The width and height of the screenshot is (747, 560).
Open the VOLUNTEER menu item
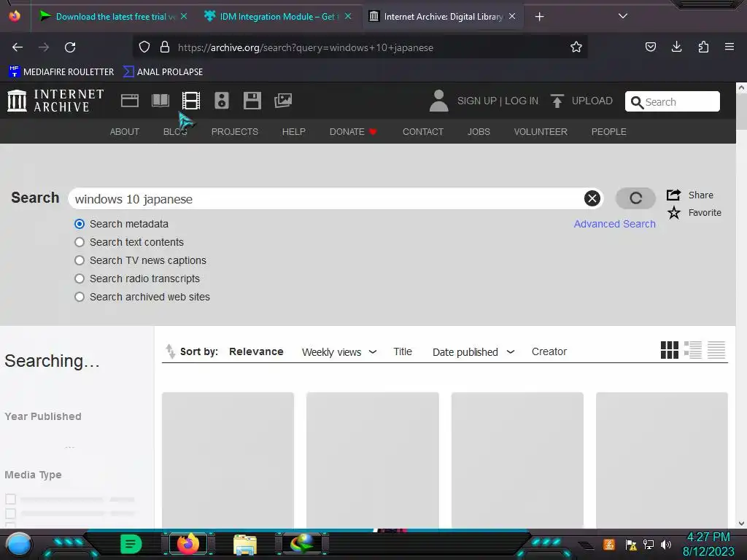[x=541, y=131]
